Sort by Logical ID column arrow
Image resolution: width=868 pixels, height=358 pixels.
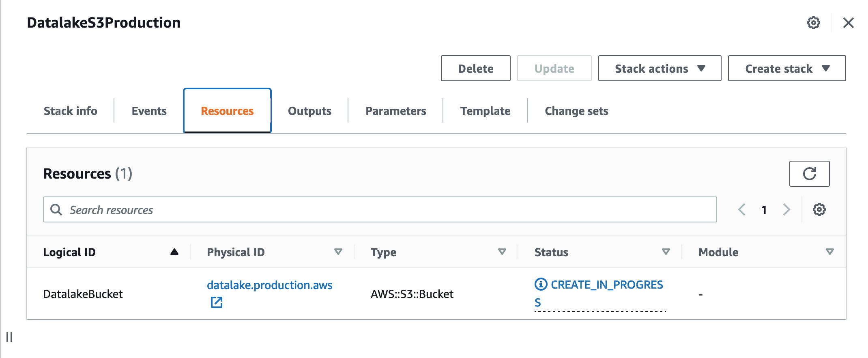174,252
